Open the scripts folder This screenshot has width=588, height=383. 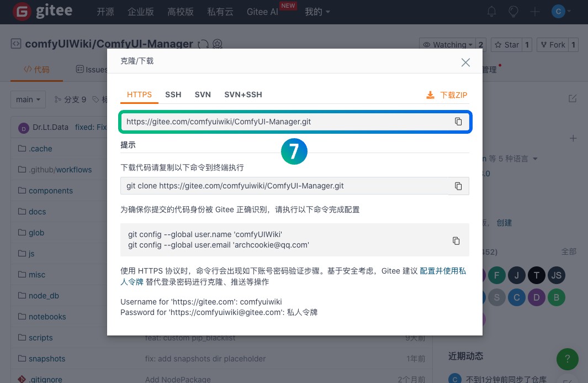40,338
